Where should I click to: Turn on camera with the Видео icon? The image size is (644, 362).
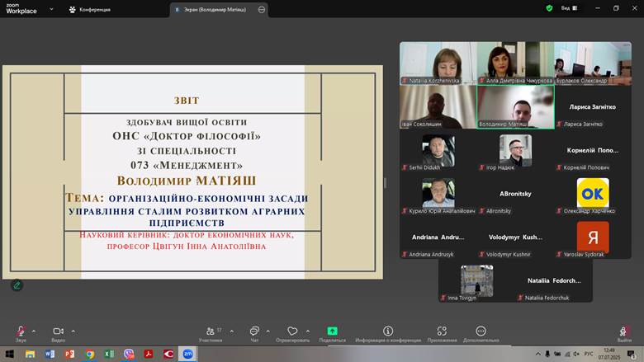point(58,331)
